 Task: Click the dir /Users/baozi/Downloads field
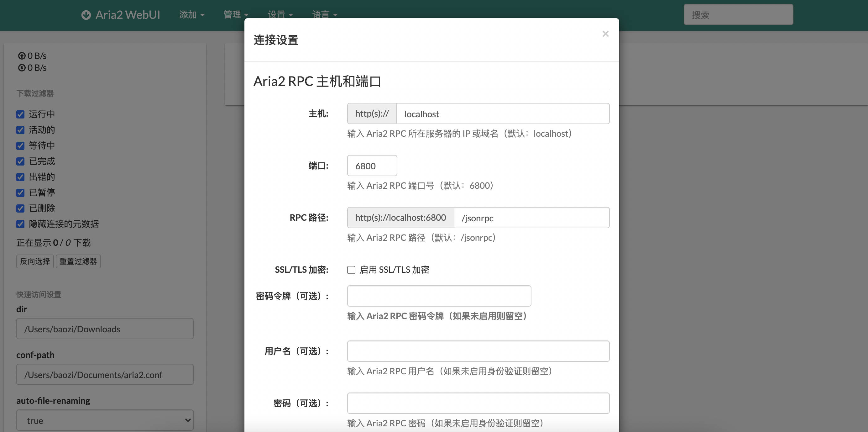[x=105, y=329]
